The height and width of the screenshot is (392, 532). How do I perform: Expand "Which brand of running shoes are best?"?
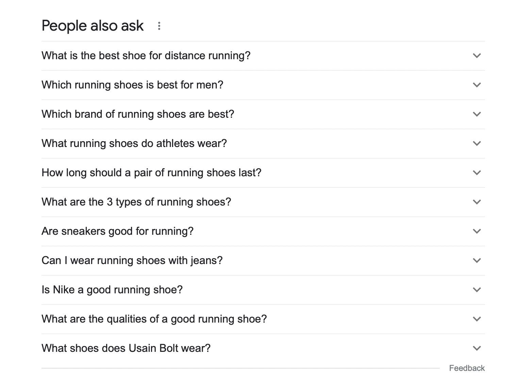pyautogui.click(x=477, y=114)
